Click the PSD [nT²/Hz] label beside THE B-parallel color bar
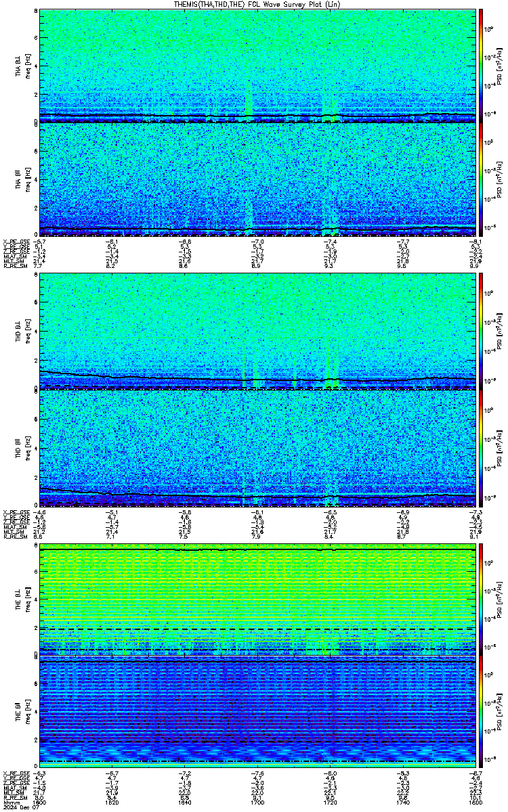This screenshot has height=812, width=508. [x=499, y=713]
